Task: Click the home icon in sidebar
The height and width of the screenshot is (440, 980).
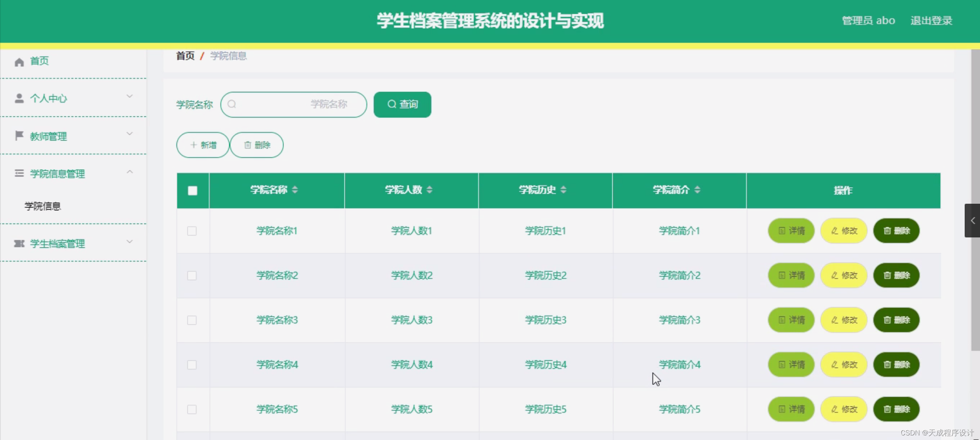Action: click(19, 62)
